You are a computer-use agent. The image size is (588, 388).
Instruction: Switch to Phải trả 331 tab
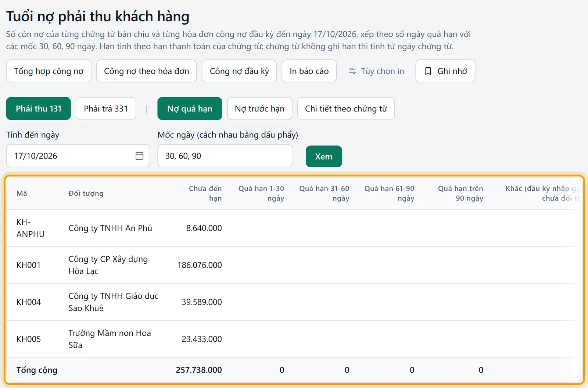point(106,108)
